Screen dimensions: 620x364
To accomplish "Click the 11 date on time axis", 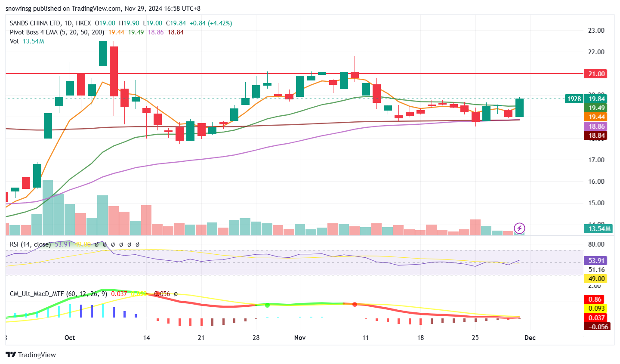I will 365,338.
